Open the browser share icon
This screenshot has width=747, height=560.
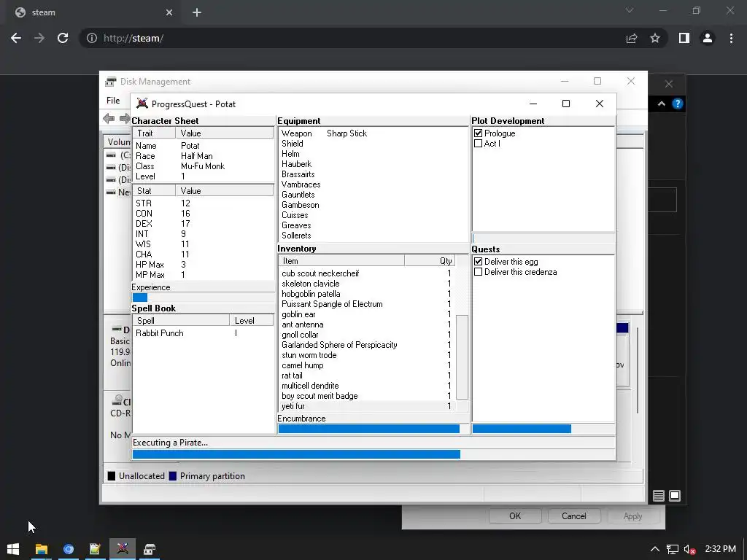tap(632, 38)
